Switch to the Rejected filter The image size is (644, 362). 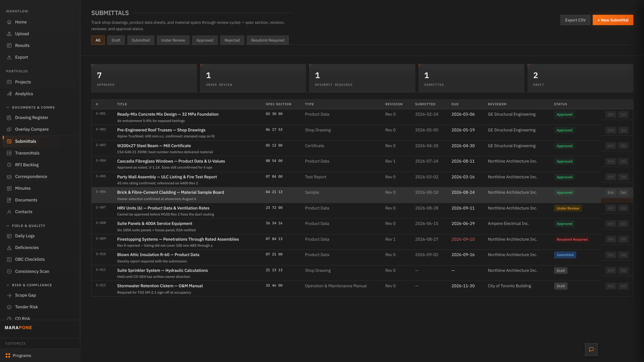pyautogui.click(x=232, y=40)
